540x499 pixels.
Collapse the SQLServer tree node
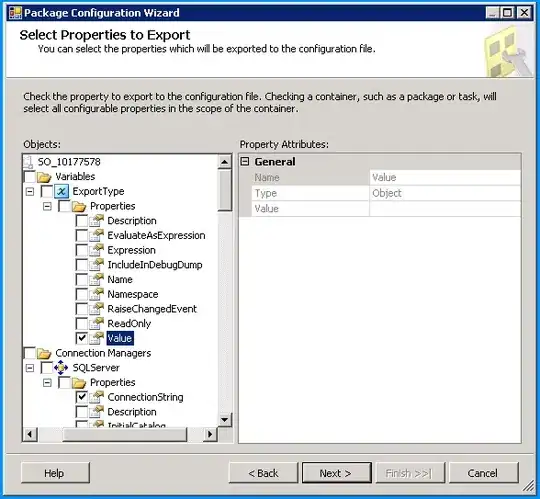coord(30,368)
